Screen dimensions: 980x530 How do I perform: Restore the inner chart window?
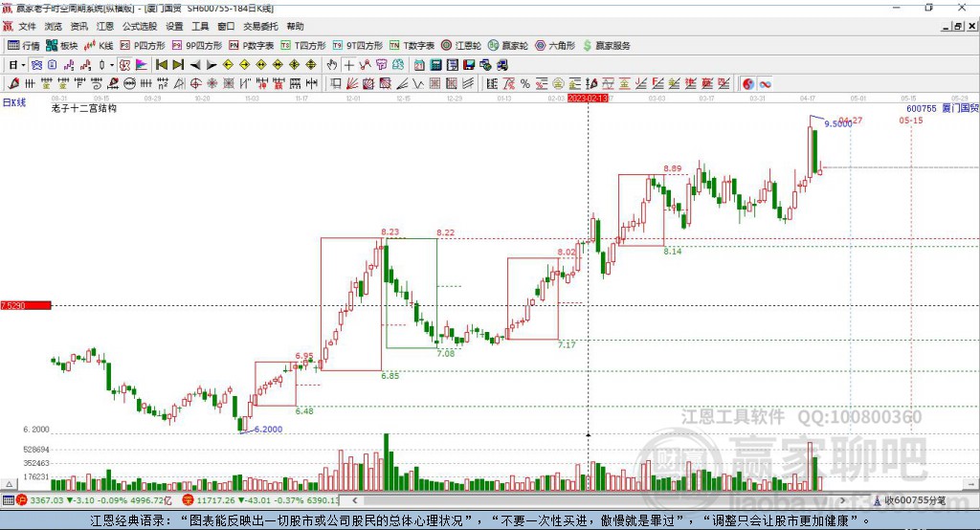[x=958, y=26]
